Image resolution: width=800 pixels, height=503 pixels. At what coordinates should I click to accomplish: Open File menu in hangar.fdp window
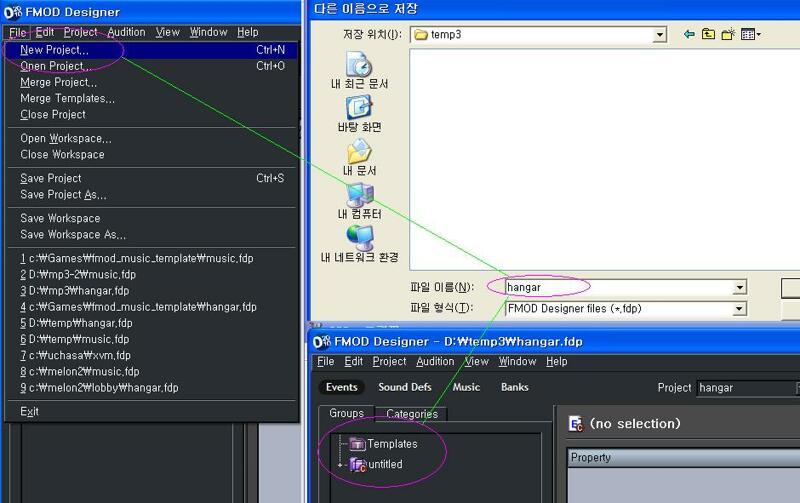326,362
